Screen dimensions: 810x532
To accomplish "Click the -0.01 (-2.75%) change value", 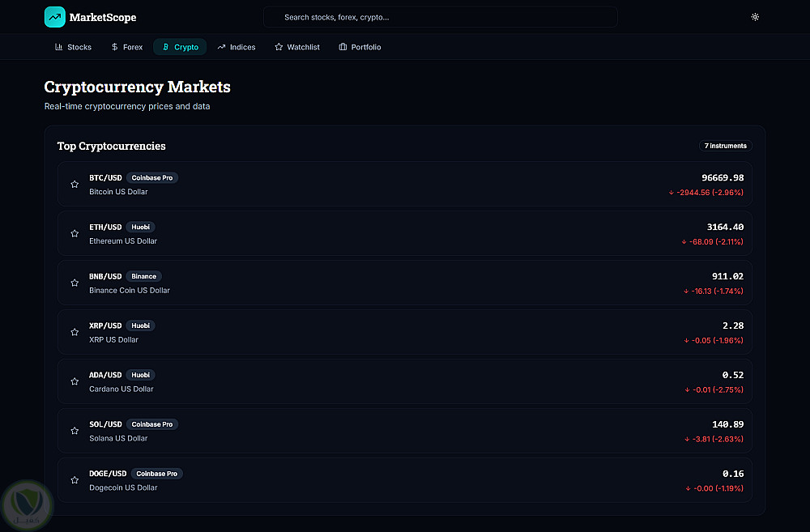I will (x=714, y=390).
